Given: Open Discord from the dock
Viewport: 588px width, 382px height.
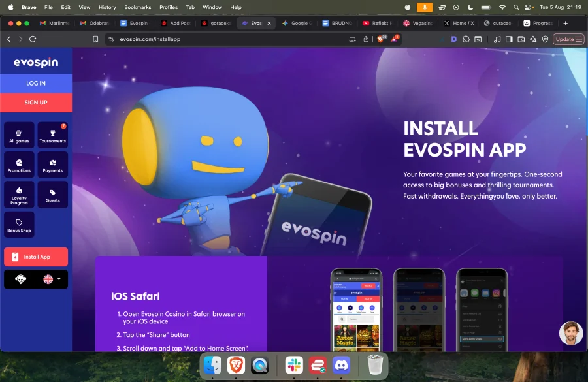Looking at the screenshot, I should click(341, 365).
